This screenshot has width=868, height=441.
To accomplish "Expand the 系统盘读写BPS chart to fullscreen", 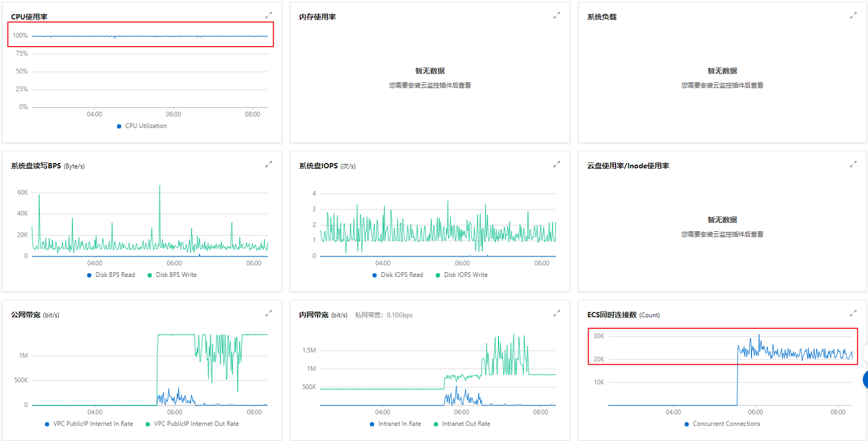I will pyautogui.click(x=269, y=164).
